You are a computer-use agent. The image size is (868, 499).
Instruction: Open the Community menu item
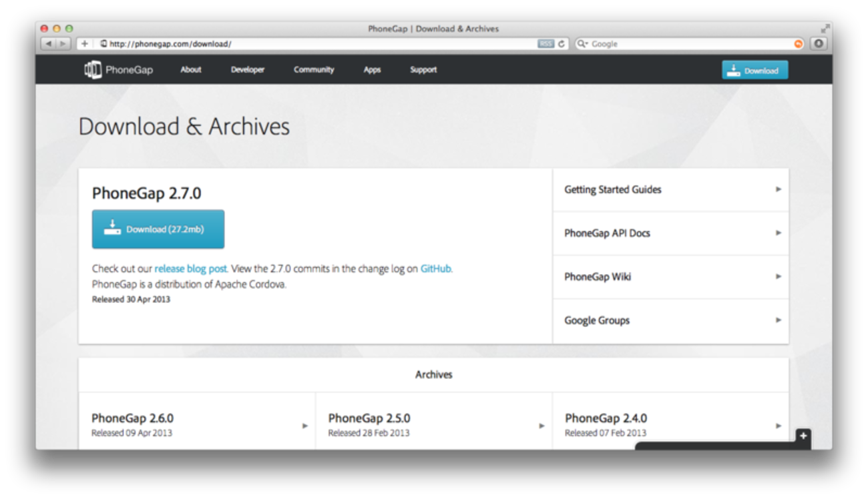coord(314,69)
